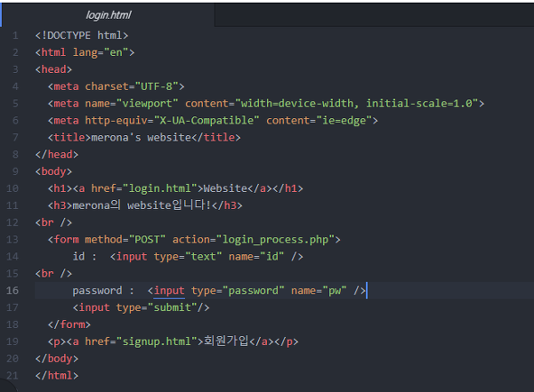Image resolution: width=534 pixels, height=392 pixels.
Task: Click the "login_process.php" action value
Action: [275, 240]
